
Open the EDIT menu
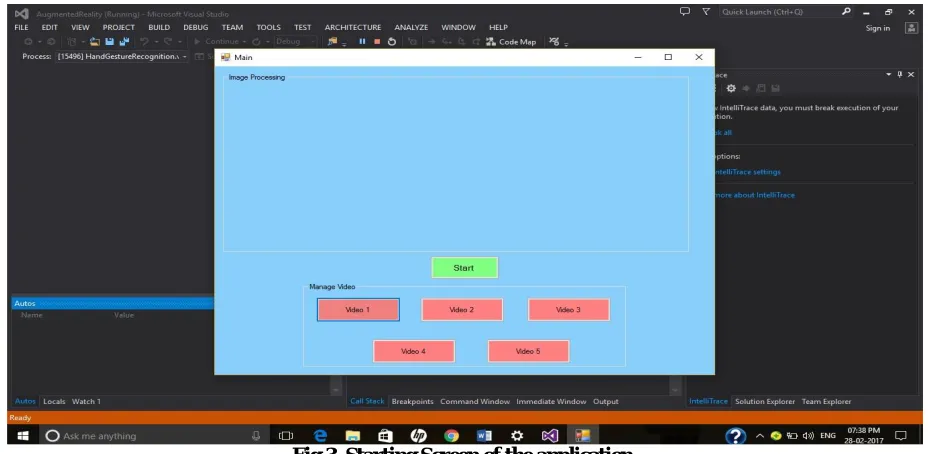49,27
